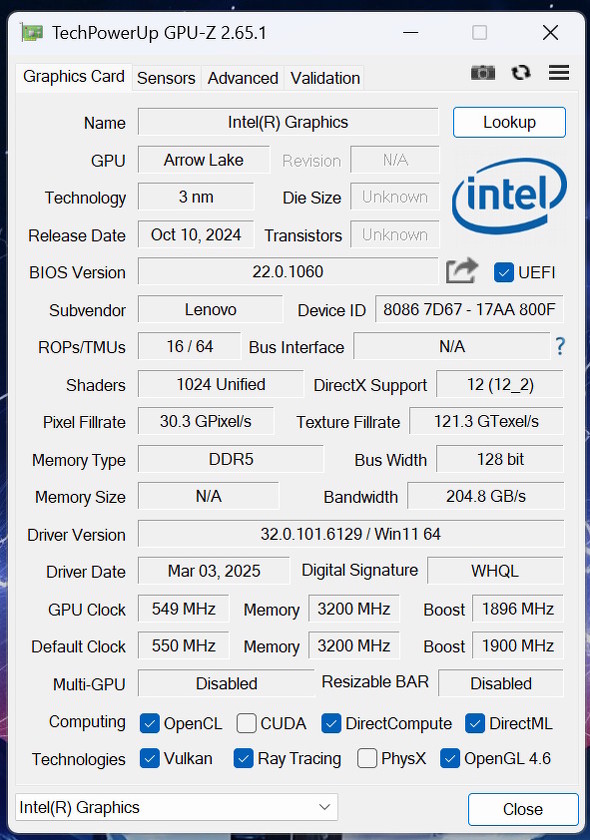Toggle the PhysX checkbox
Image resolution: width=590 pixels, height=840 pixels.
click(366, 759)
